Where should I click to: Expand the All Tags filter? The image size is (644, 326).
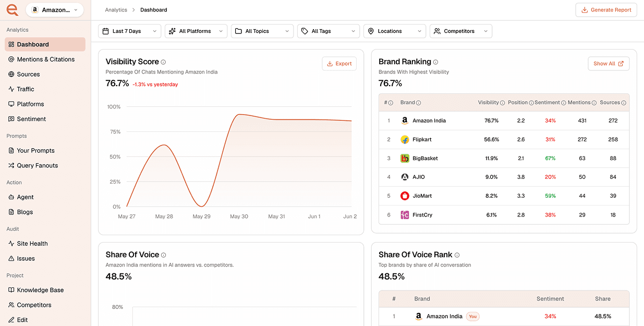click(x=329, y=31)
